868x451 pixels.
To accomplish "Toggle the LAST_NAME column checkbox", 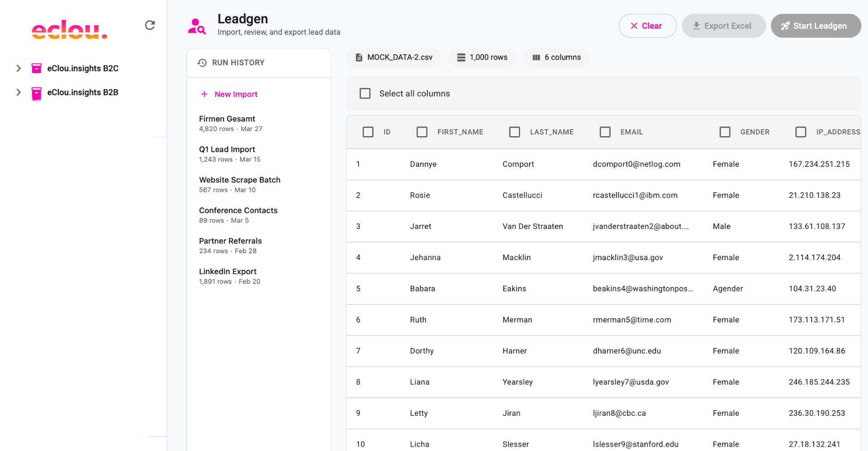I will tap(514, 132).
